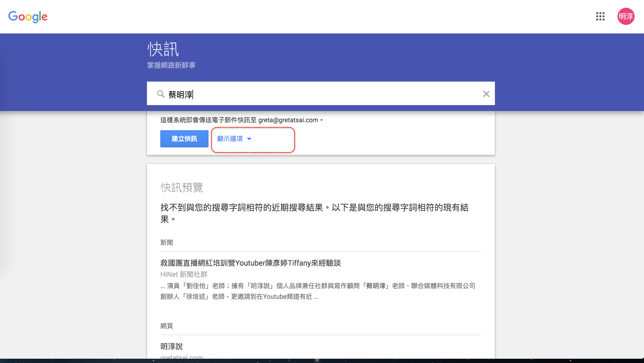Screen dimensions: 644x363
Task: Click the HiNet 新聞社群 source label
Action: [184, 274]
